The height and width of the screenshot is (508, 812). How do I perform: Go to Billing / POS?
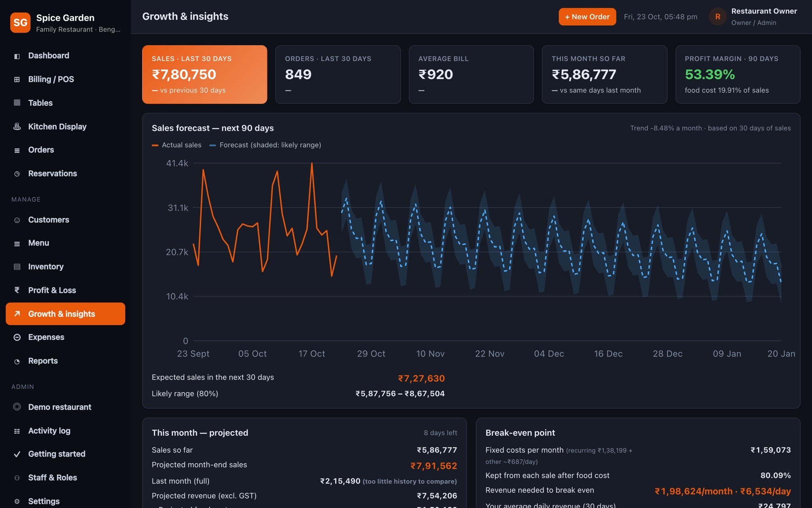point(65,79)
